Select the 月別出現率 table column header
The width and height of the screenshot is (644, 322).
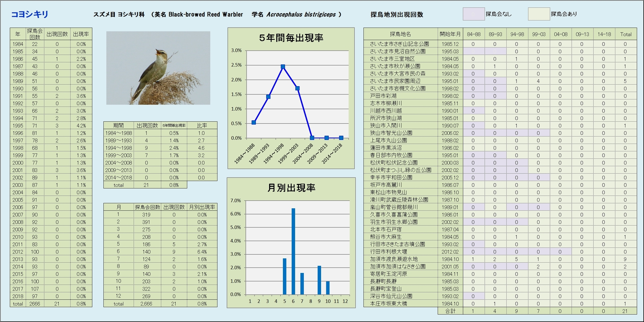point(202,207)
